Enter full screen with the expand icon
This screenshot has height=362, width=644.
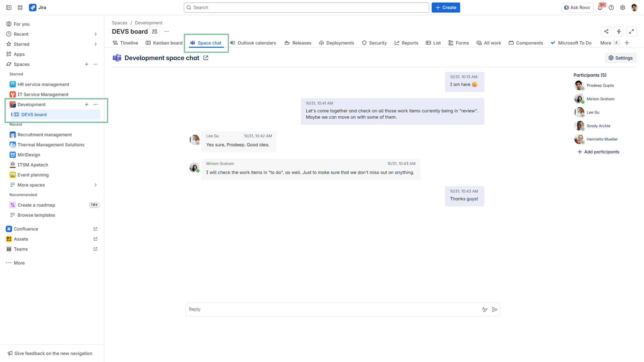(631, 31)
